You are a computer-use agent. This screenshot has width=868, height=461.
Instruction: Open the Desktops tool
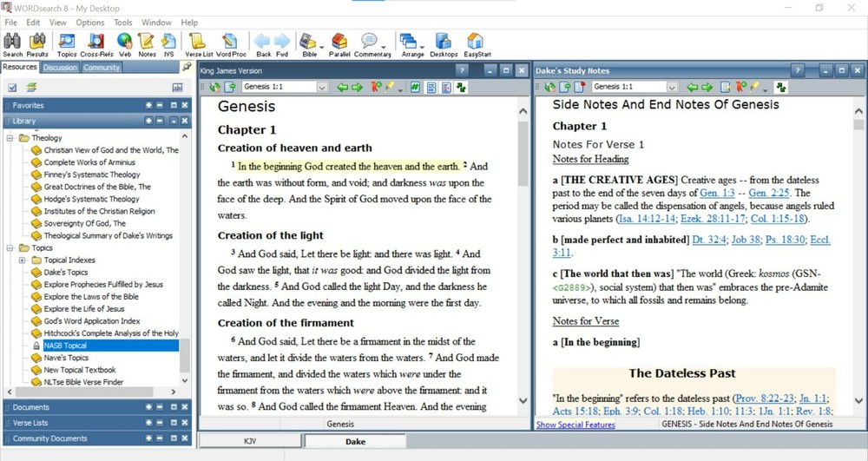coord(444,45)
